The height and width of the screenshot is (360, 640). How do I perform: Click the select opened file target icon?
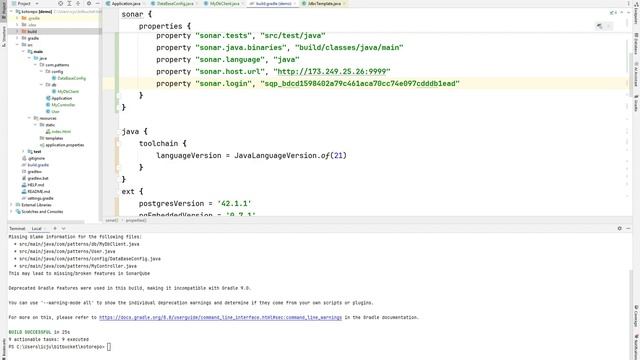tap(60, 3)
